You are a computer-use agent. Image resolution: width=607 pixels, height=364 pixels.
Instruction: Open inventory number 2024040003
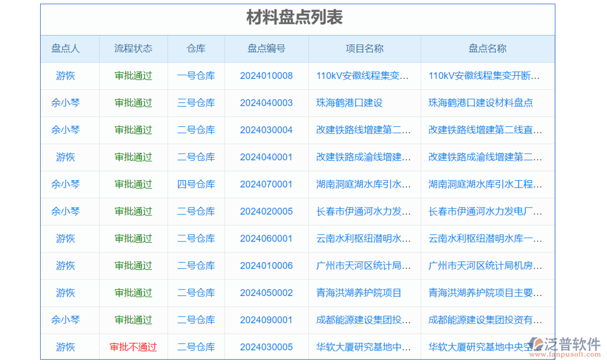click(266, 103)
